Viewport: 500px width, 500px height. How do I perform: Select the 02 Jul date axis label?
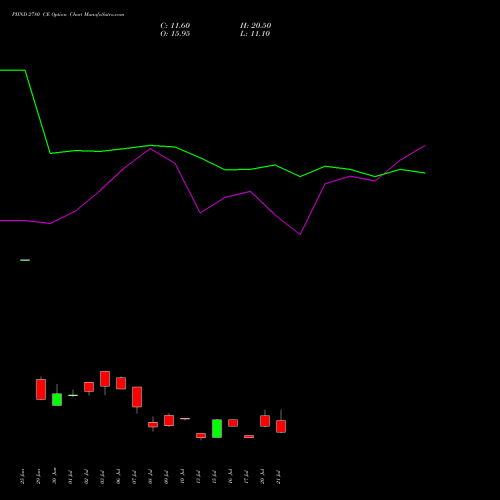click(x=86, y=476)
